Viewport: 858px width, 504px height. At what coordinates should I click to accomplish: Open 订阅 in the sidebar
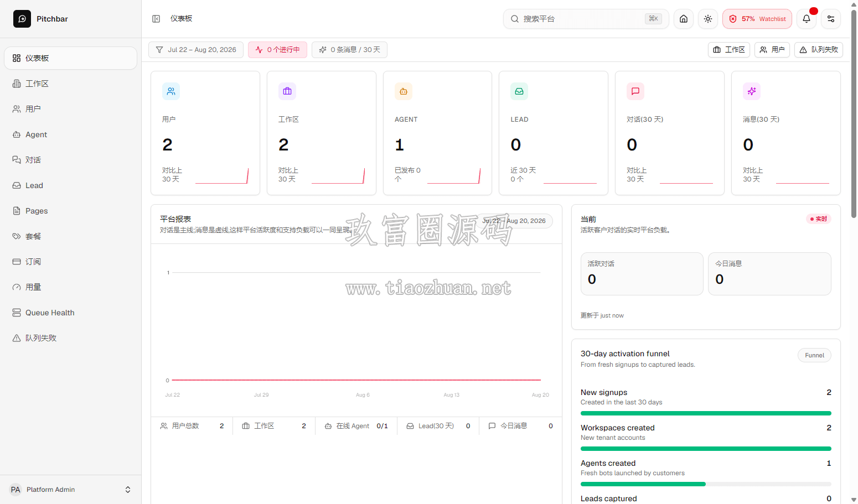70,262
